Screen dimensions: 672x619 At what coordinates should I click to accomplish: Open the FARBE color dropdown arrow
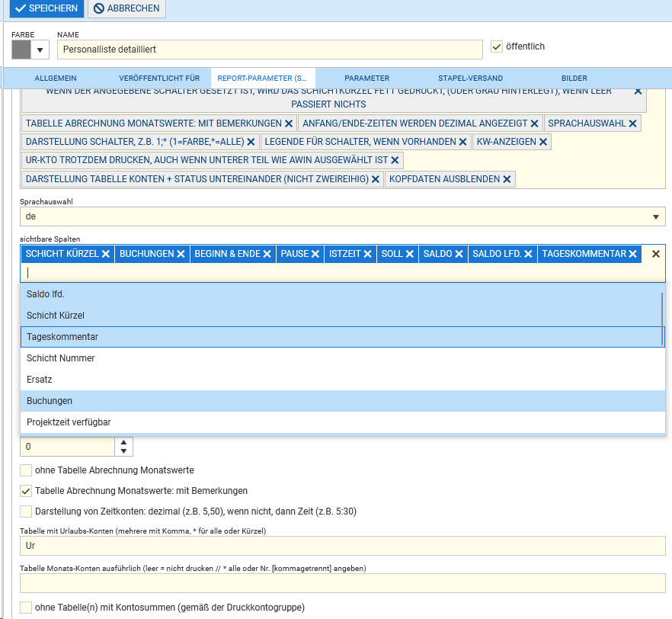(x=40, y=50)
